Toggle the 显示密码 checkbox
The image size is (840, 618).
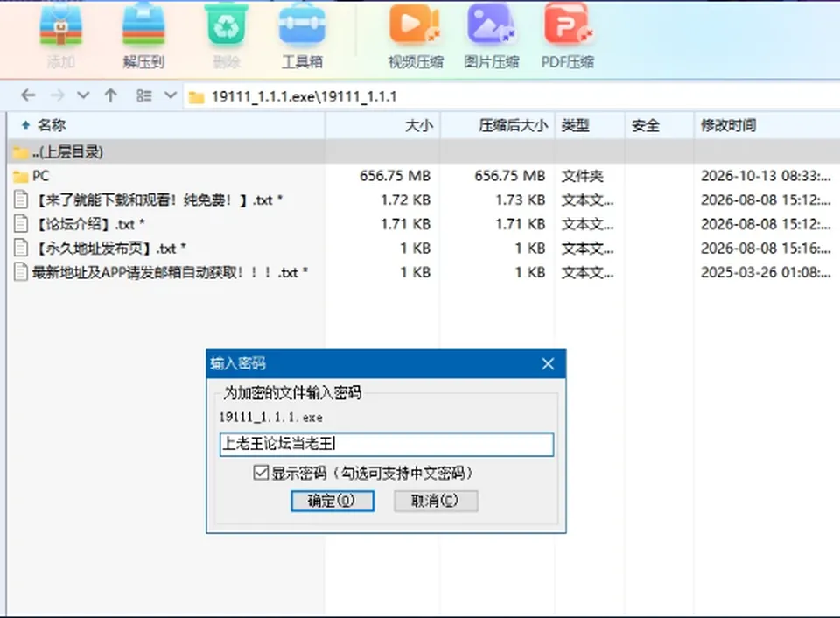(261, 472)
